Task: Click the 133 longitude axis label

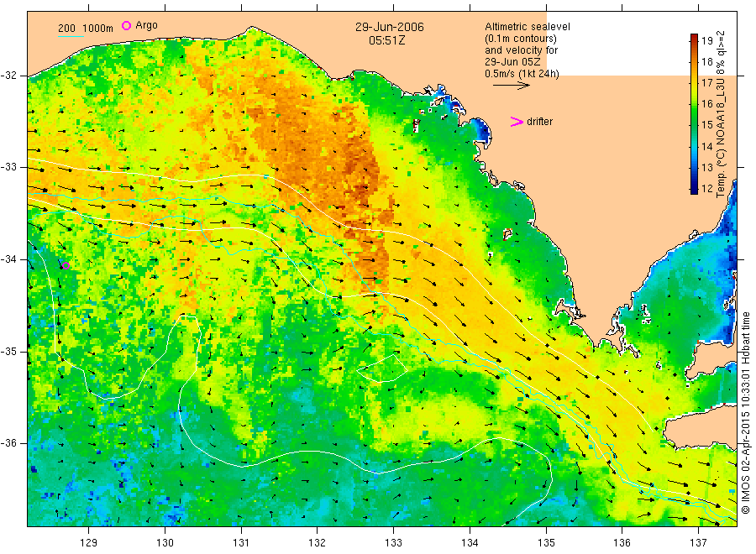Action: (393, 542)
